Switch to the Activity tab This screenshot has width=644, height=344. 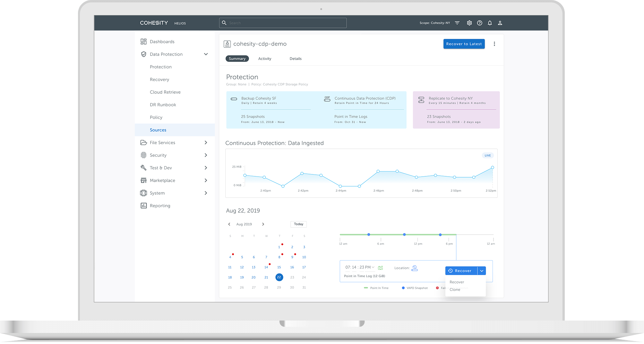(x=265, y=59)
